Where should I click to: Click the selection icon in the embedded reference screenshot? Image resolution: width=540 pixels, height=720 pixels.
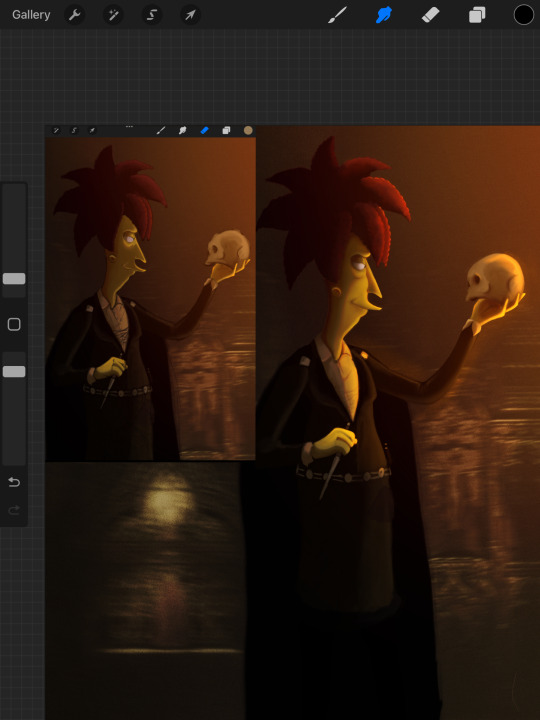74,131
